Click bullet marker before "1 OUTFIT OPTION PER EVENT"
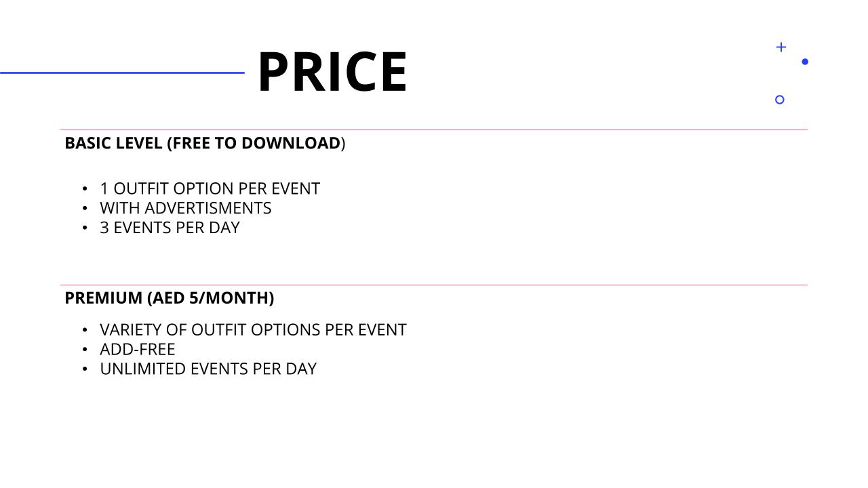 (85, 188)
